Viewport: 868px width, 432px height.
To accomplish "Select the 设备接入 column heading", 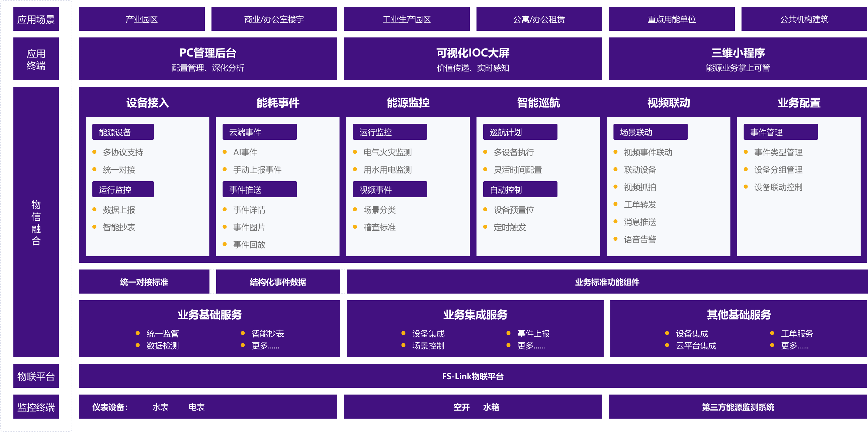I will pyautogui.click(x=148, y=103).
